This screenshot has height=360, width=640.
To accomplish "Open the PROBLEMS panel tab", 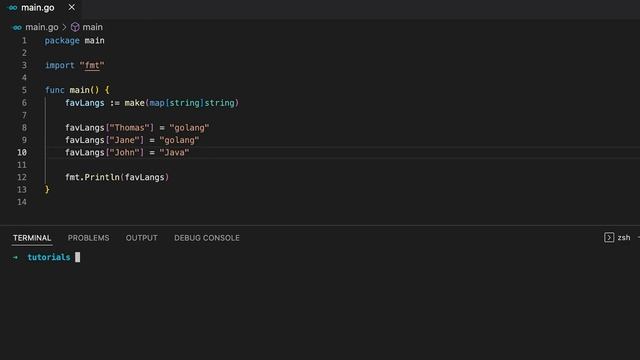I will [89, 238].
